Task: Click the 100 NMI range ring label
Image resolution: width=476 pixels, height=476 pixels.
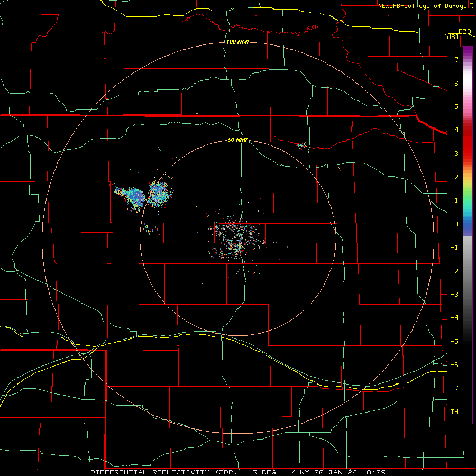Action: (x=237, y=42)
